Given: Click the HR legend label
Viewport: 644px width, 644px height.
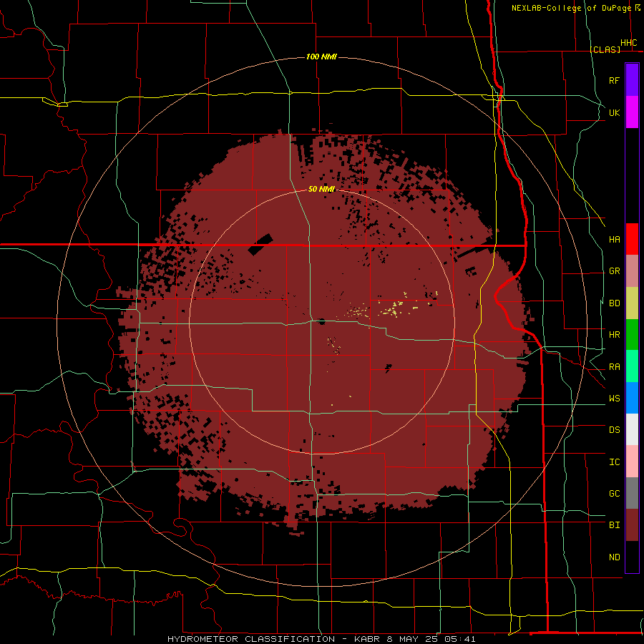Looking at the screenshot, I should coord(614,335).
